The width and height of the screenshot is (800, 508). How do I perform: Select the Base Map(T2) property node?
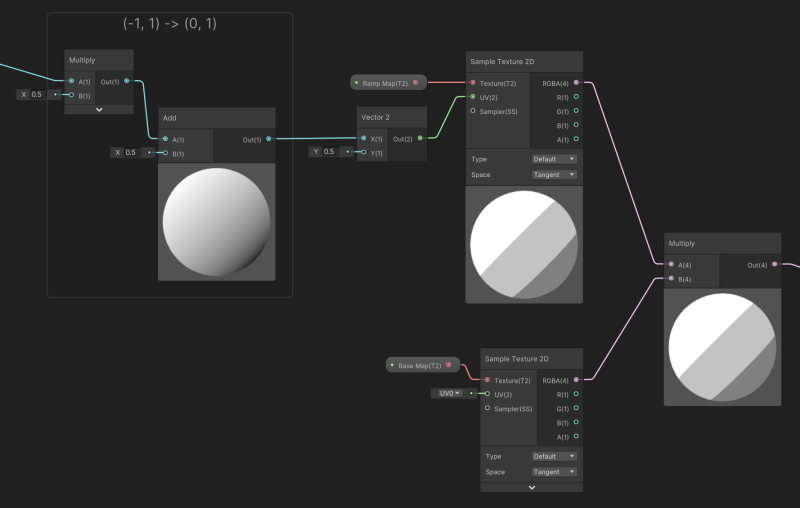pyautogui.click(x=423, y=365)
